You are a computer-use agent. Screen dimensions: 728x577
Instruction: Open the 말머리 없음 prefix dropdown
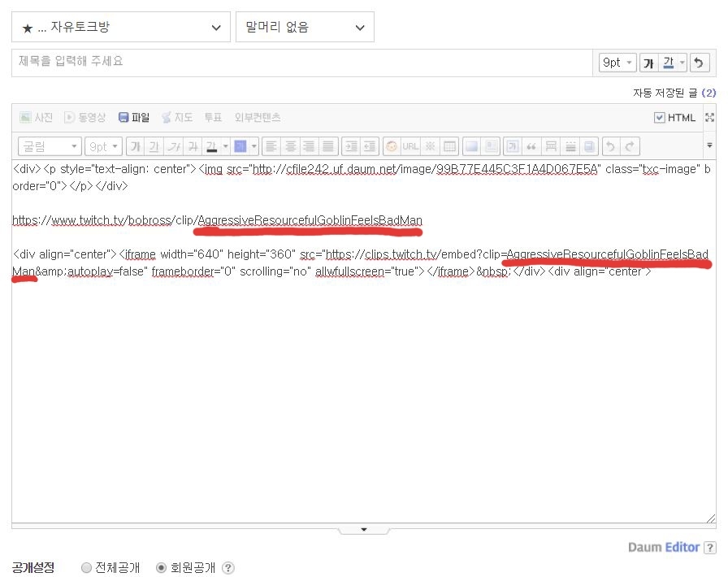[305, 28]
